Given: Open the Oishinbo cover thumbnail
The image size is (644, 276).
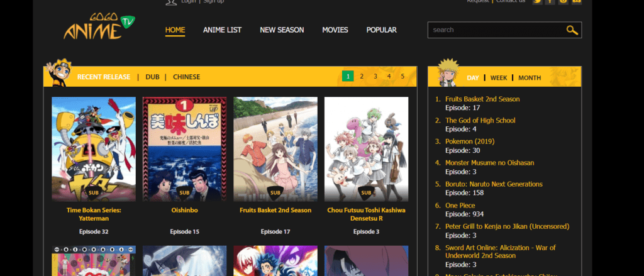Looking at the screenshot, I should [184, 149].
